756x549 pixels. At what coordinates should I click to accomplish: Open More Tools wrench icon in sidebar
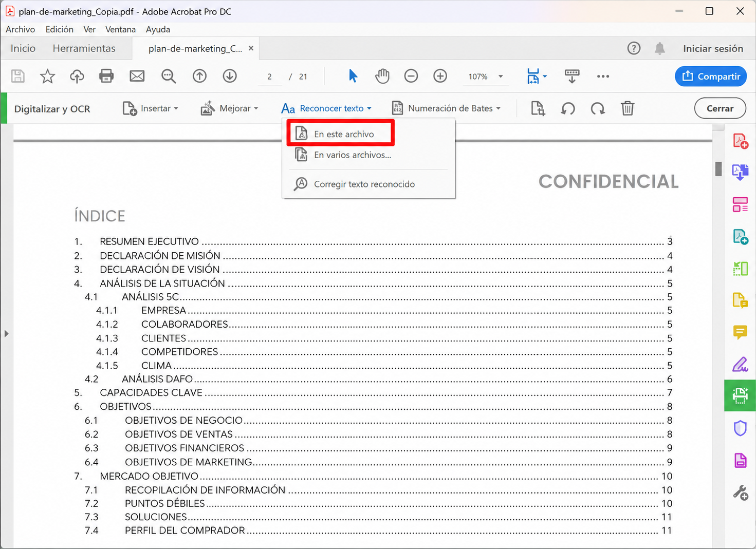pyautogui.click(x=740, y=493)
